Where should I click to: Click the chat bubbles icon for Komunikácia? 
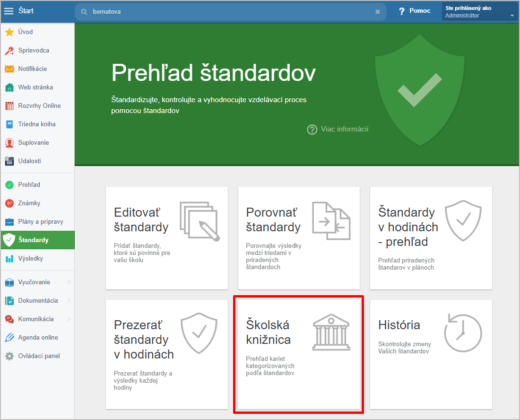[x=9, y=319]
